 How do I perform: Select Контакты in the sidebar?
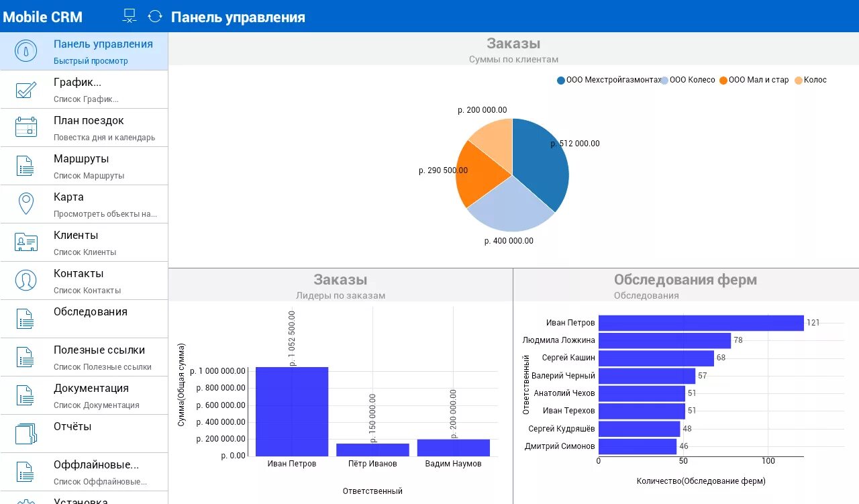tap(84, 281)
